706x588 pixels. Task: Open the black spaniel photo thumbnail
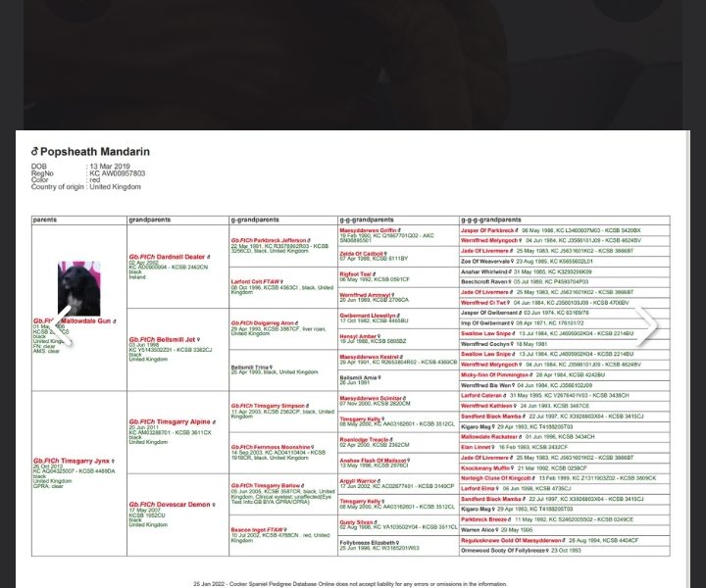(x=77, y=288)
